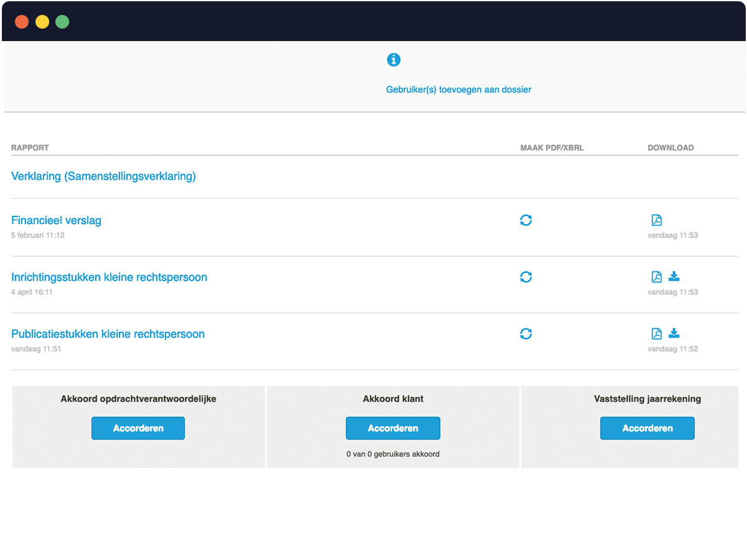Screen dimensions: 747x560
Task: Click the MAAK PDF/XBRL column header
Action: pos(553,147)
